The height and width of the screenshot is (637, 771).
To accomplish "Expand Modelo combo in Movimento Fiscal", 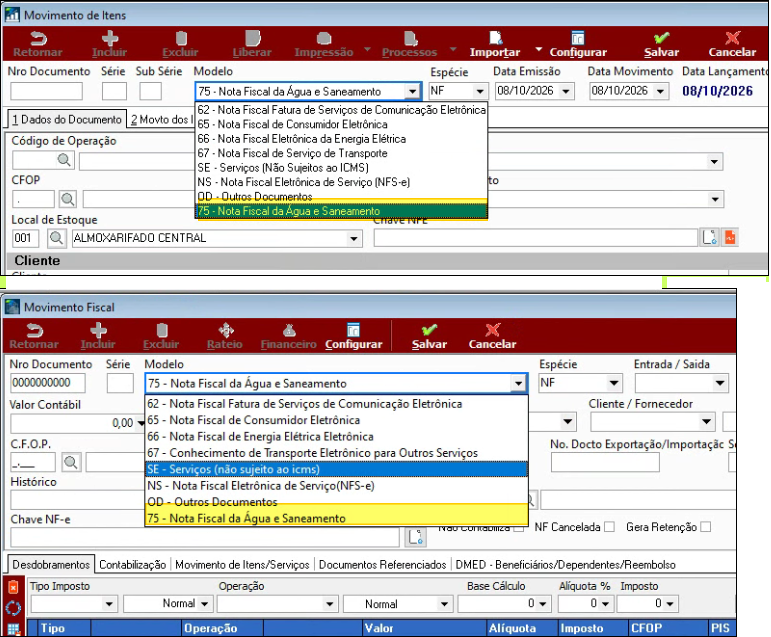I will coord(518,383).
